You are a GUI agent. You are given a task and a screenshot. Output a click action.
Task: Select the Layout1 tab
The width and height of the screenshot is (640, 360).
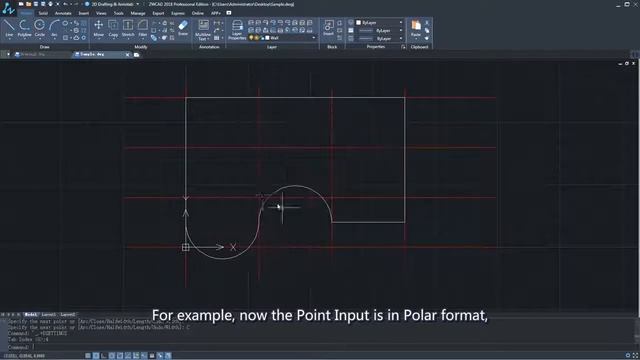click(x=49, y=315)
